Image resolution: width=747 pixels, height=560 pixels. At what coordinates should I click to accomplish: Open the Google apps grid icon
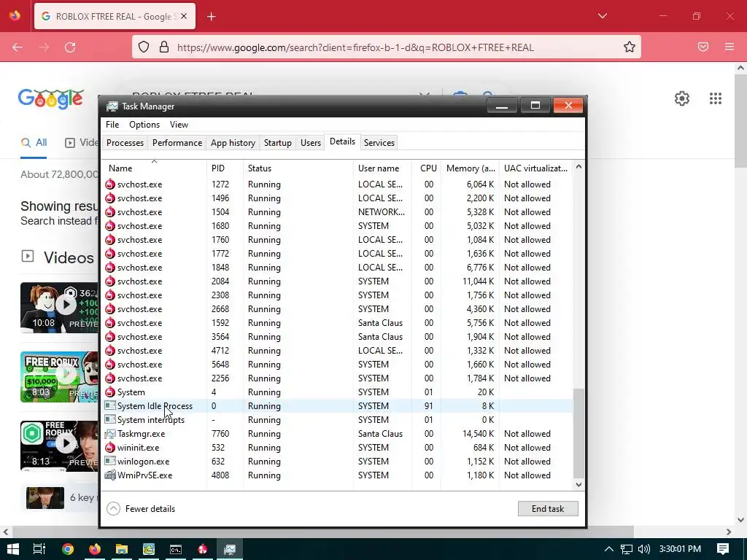[x=715, y=98]
